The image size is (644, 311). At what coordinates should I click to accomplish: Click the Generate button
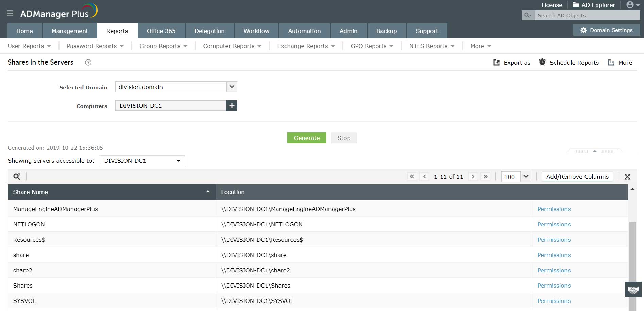coord(307,138)
